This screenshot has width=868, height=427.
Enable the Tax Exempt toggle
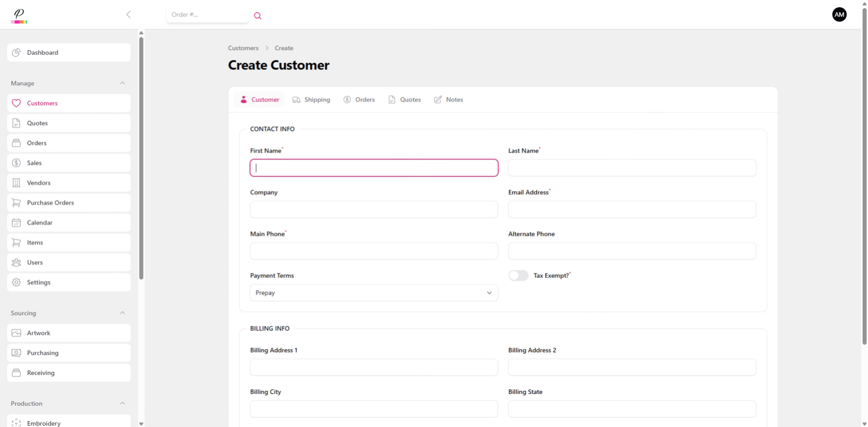(x=518, y=275)
